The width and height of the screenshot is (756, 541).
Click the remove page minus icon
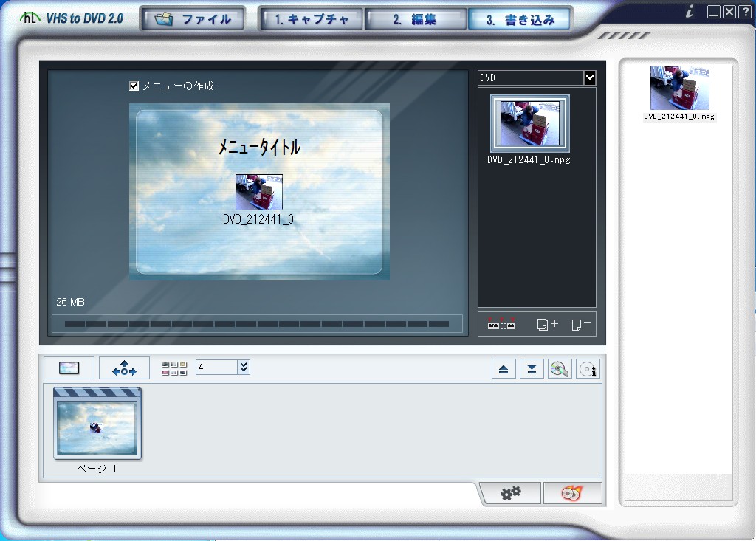[581, 324]
